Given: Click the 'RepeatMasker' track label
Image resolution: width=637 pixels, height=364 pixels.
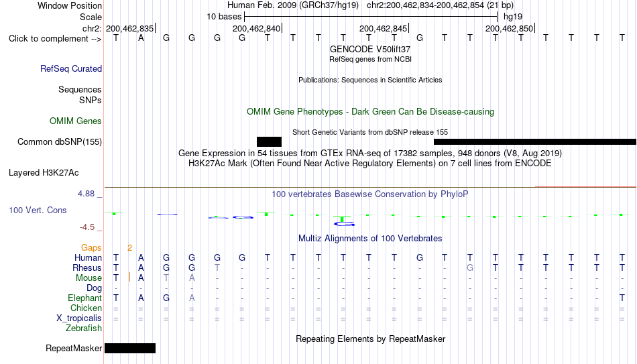Looking at the screenshot, I should tap(74, 348).
